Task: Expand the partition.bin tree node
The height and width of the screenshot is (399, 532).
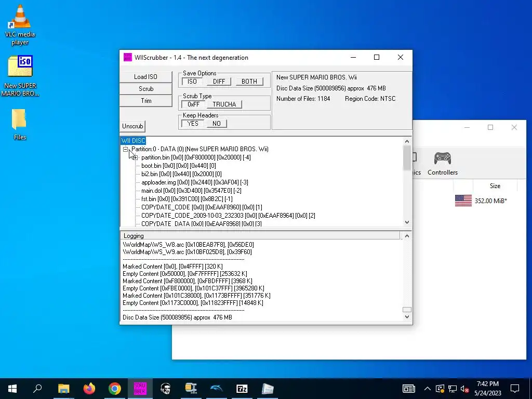Action: [x=136, y=157]
